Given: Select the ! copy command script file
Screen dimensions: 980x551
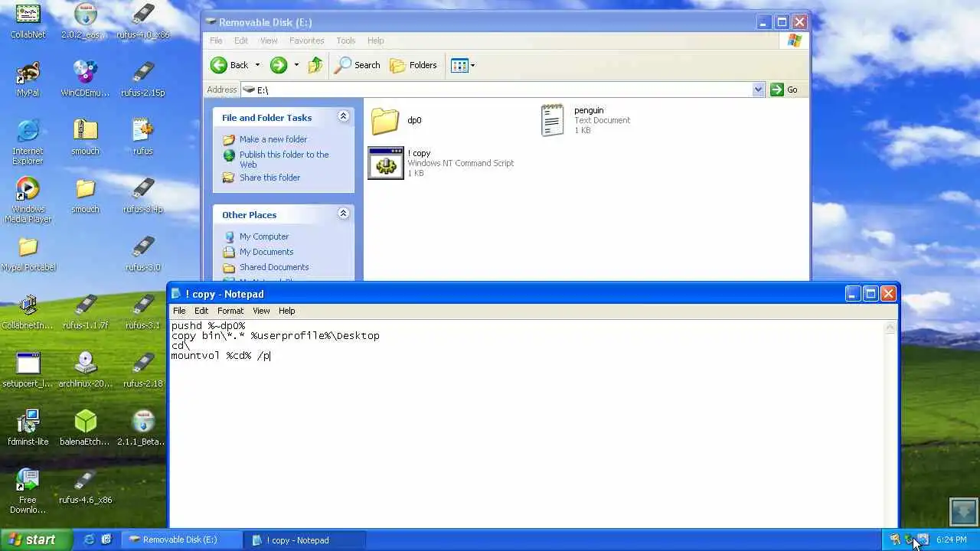Looking at the screenshot, I should (x=441, y=162).
